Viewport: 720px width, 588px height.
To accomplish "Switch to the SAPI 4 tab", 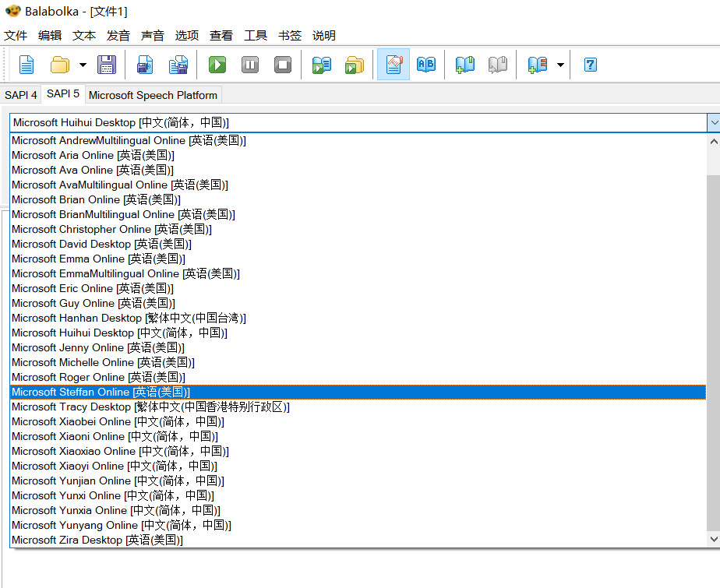I will (x=21, y=95).
